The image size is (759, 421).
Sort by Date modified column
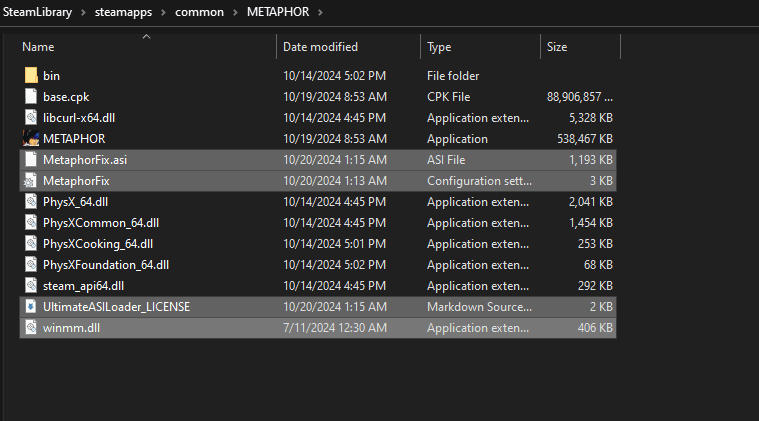pos(320,47)
